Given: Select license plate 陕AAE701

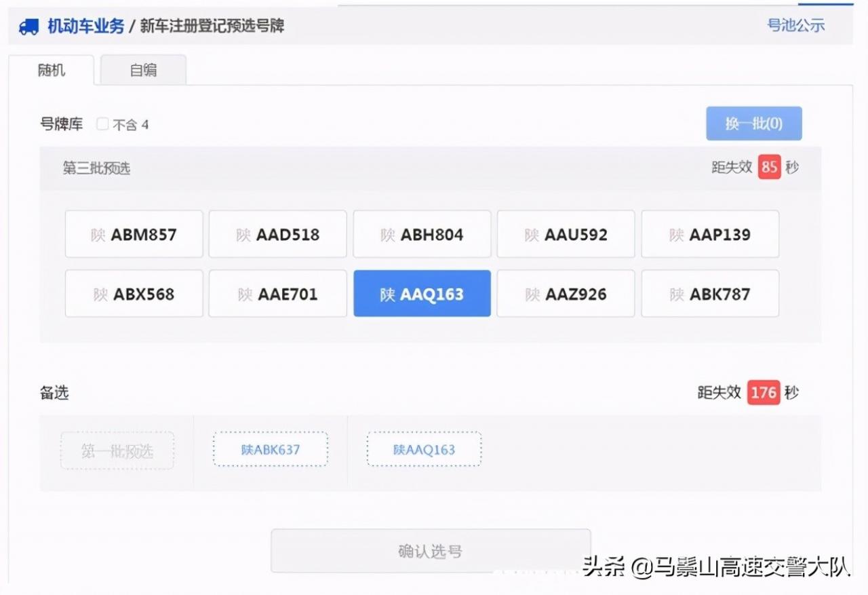Looking at the screenshot, I should tap(278, 293).
